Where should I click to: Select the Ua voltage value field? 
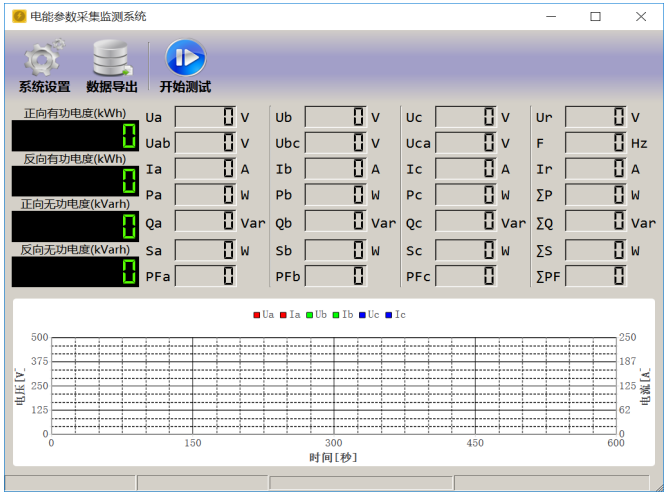[206, 117]
